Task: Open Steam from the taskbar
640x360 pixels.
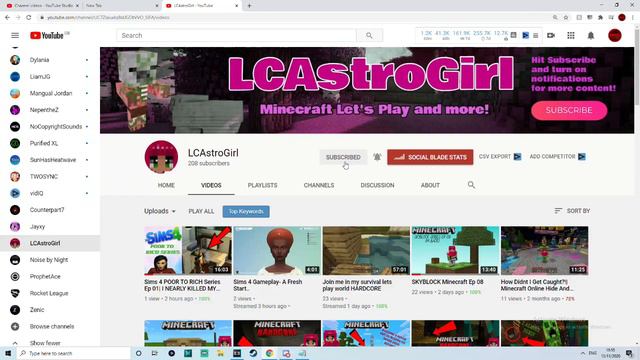Action: click(253, 353)
